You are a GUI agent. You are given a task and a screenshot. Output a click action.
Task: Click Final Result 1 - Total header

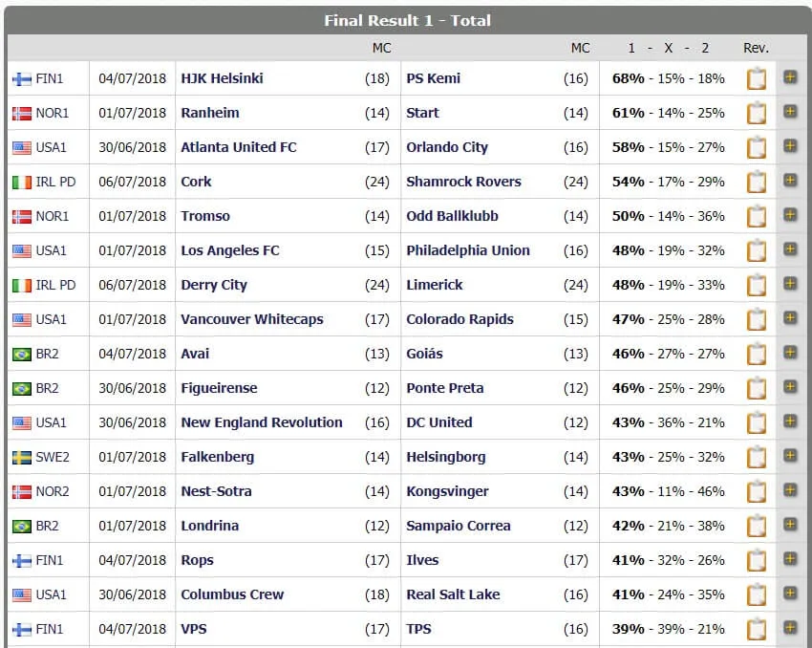(408, 21)
